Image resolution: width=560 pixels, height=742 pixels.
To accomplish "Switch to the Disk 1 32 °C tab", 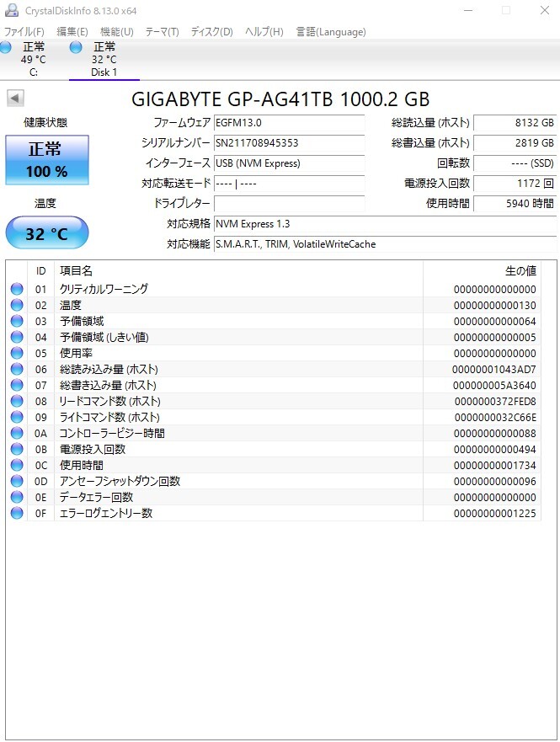I will click(104, 59).
